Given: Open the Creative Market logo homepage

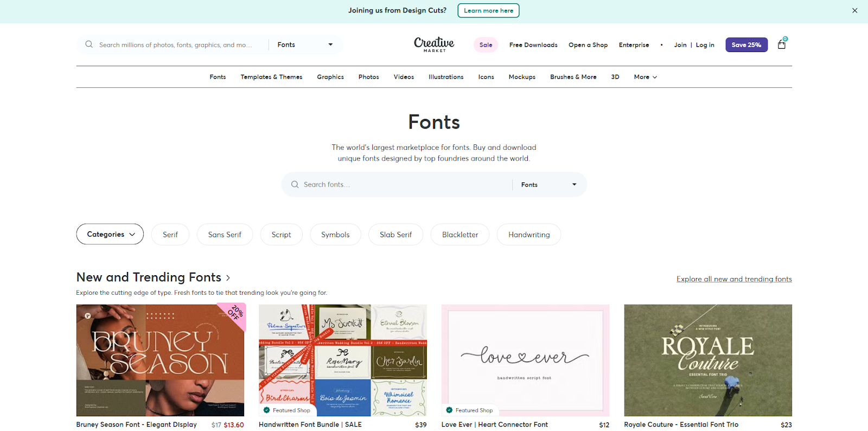Looking at the screenshot, I should point(434,44).
